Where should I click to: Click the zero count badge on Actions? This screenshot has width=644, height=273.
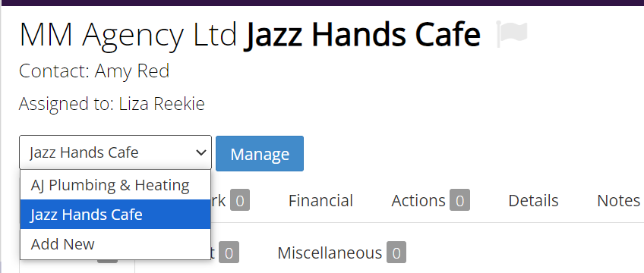pyautogui.click(x=459, y=200)
